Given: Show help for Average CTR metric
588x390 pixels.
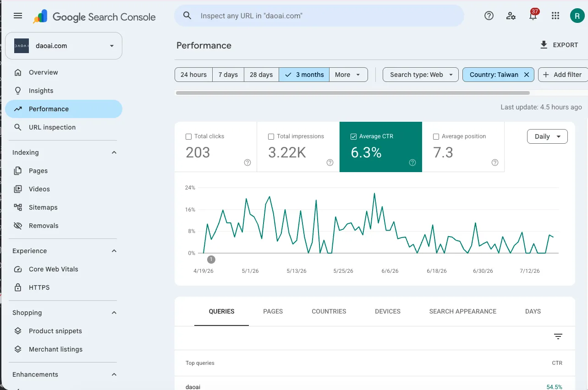Looking at the screenshot, I should tap(412, 162).
